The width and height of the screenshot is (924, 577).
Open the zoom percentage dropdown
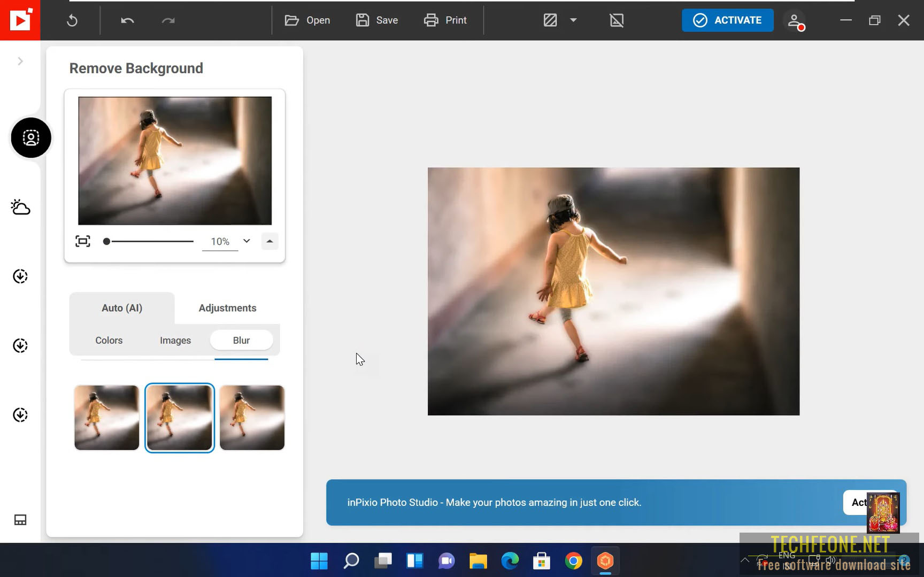247,241
